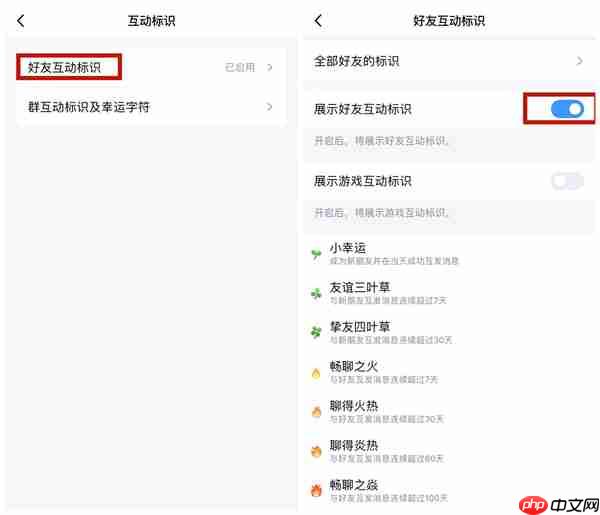Tap the 小幸运 sprout icon
600x515 pixels.
pos(316,254)
